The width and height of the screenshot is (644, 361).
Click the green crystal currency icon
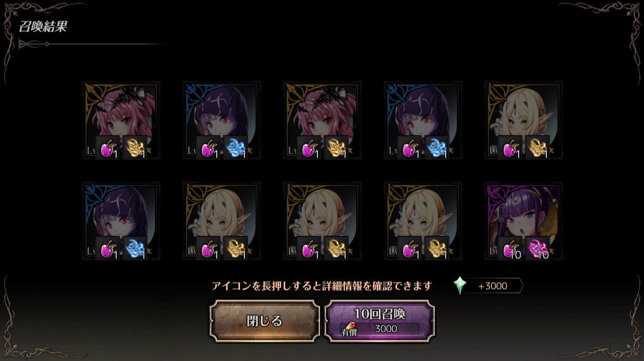click(x=459, y=285)
